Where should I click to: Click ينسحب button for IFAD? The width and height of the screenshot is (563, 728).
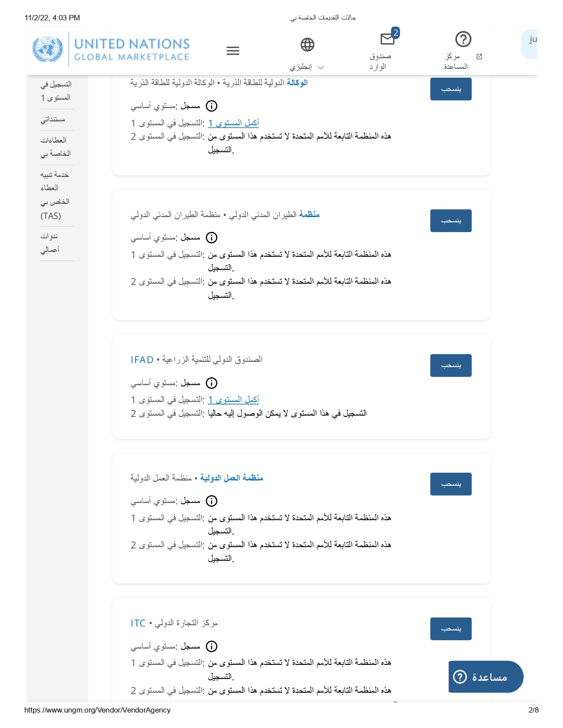point(451,365)
